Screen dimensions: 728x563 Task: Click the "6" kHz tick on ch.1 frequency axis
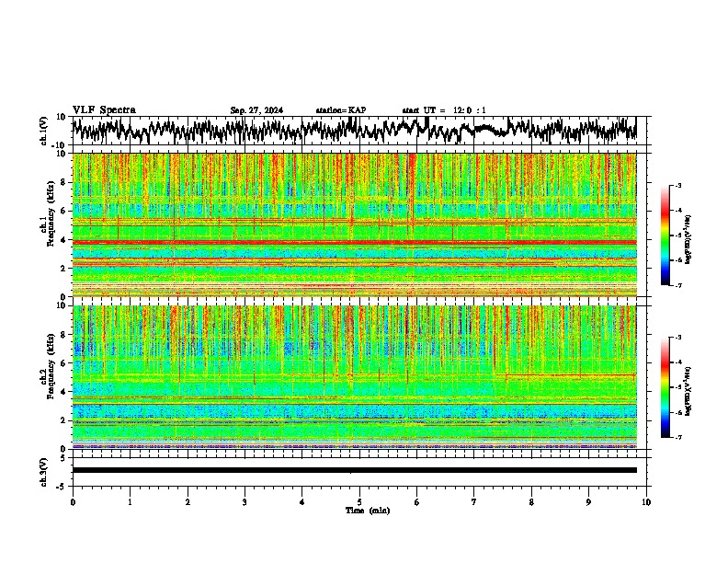(x=64, y=212)
